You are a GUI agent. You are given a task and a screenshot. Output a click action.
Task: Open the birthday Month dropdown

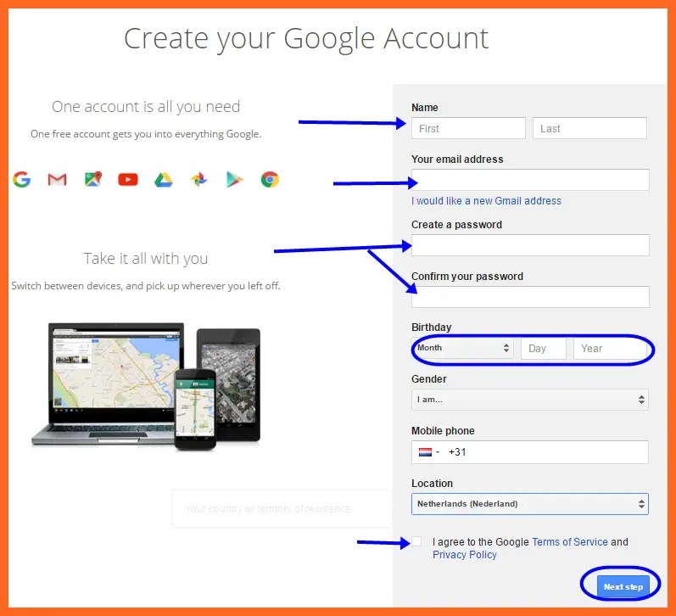click(462, 348)
